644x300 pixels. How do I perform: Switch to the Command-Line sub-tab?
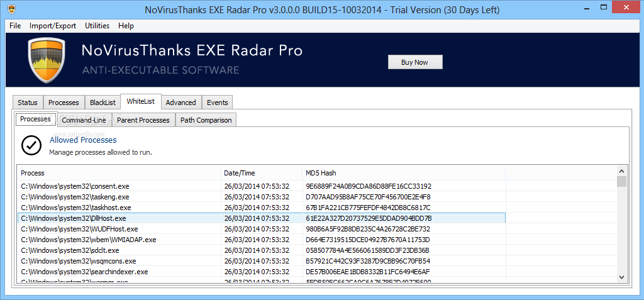[84, 120]
